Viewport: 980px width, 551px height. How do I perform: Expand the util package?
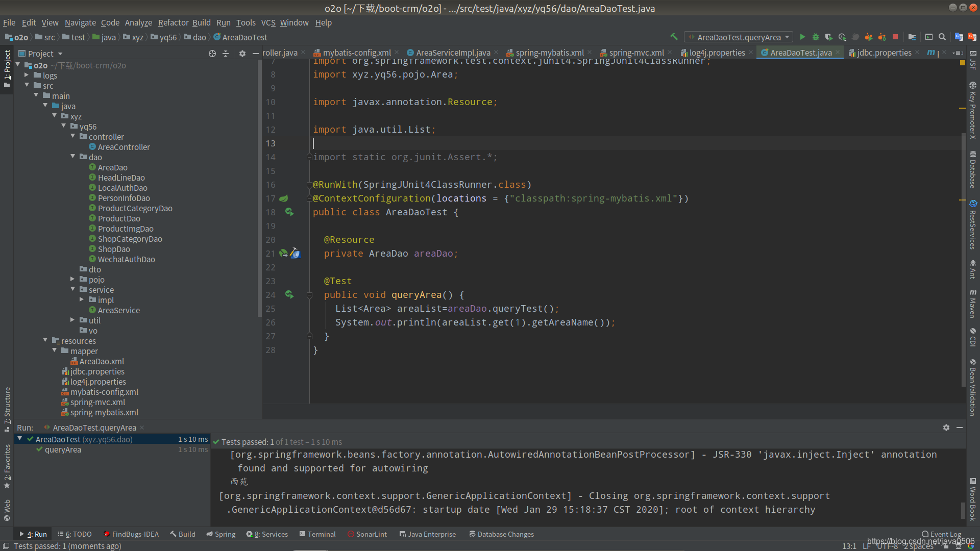coord(72,320)
